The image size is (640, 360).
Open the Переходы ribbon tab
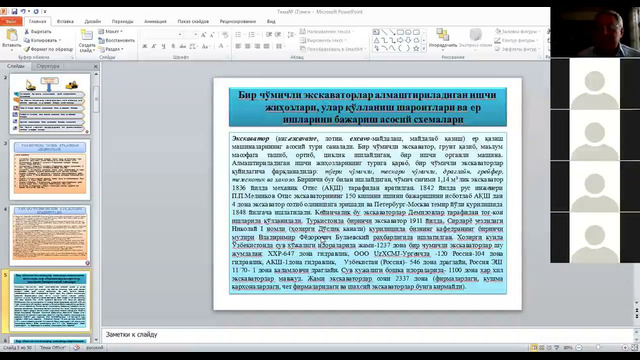point(122,21)
